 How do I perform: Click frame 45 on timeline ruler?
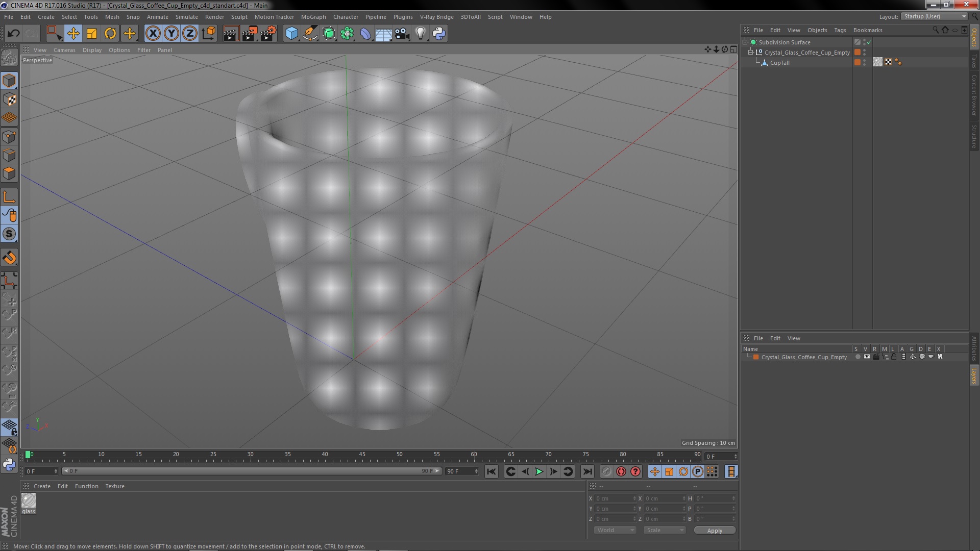tap(362, 454)
